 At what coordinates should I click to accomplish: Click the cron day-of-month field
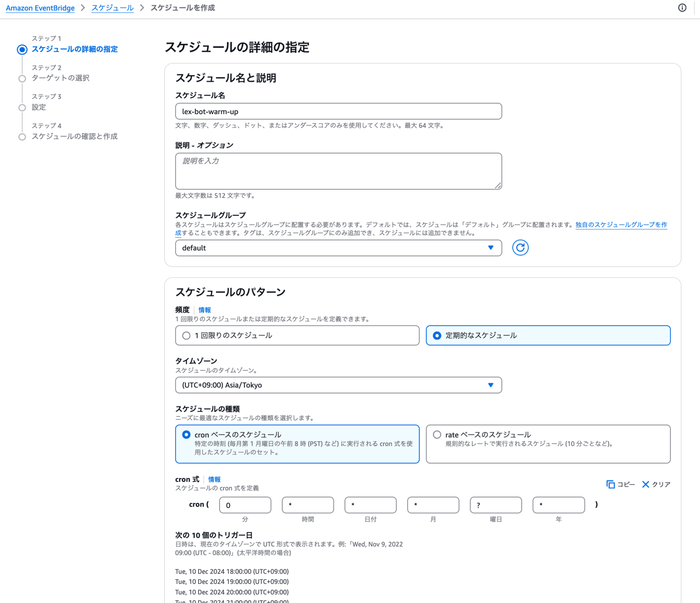[x=370, y=505]
